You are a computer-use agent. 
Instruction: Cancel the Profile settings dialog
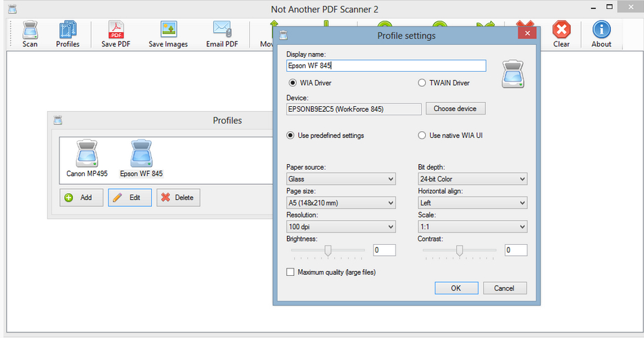505,288
